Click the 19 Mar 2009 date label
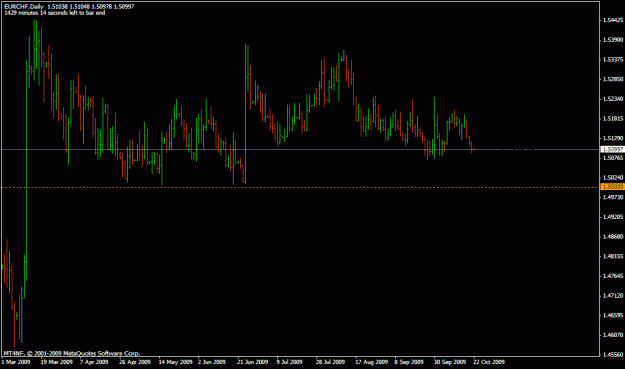This screenshot has height=369, width=625. point(57,362)
